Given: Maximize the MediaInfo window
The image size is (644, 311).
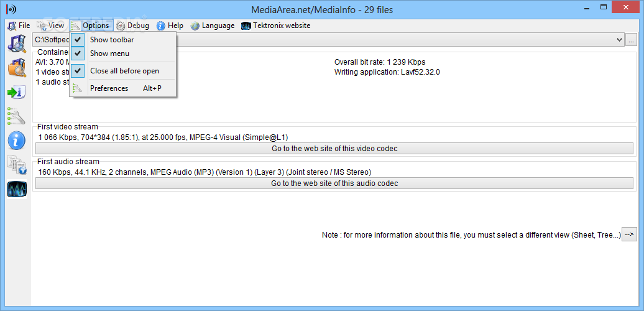Looking at the screenshot, I should [604, 7].
